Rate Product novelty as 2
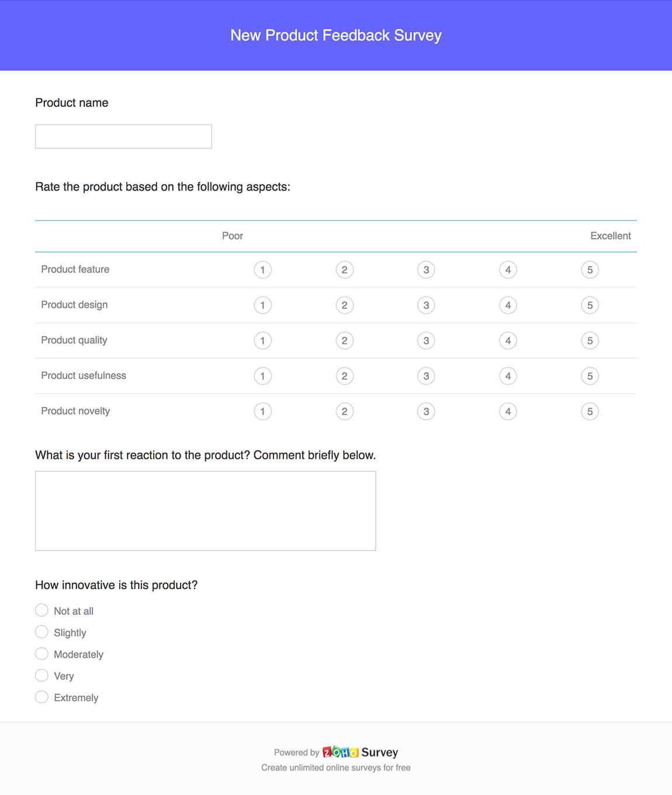The height and width of the screenshot is (795, 672). (x=345, y=412)
